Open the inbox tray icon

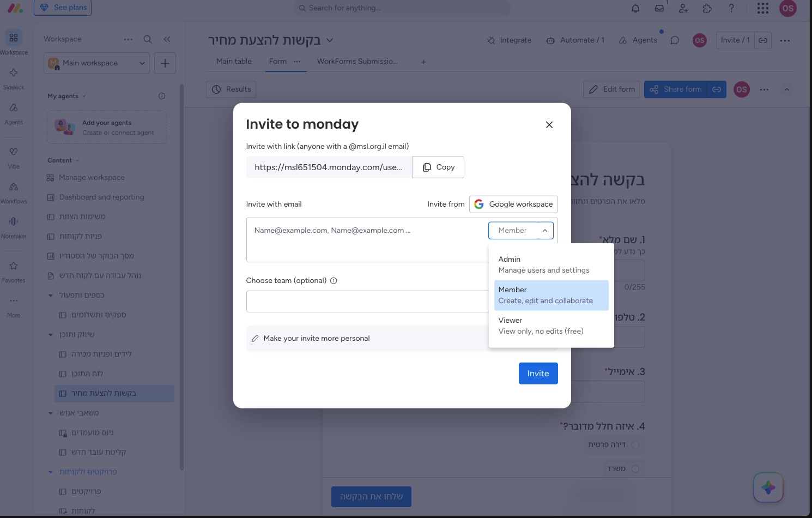tap(659, 8)
